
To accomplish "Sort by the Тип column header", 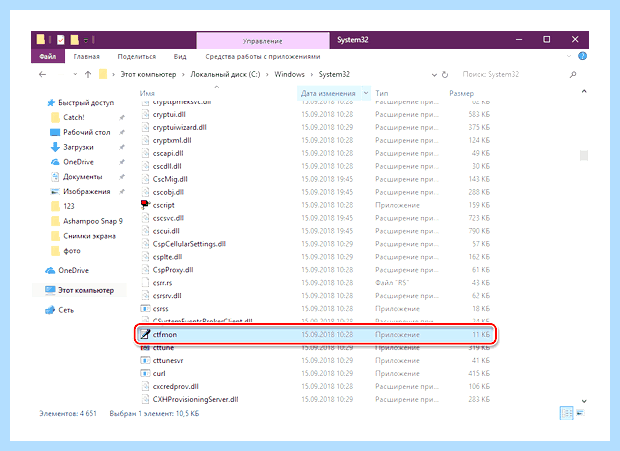I will [382, 93].
